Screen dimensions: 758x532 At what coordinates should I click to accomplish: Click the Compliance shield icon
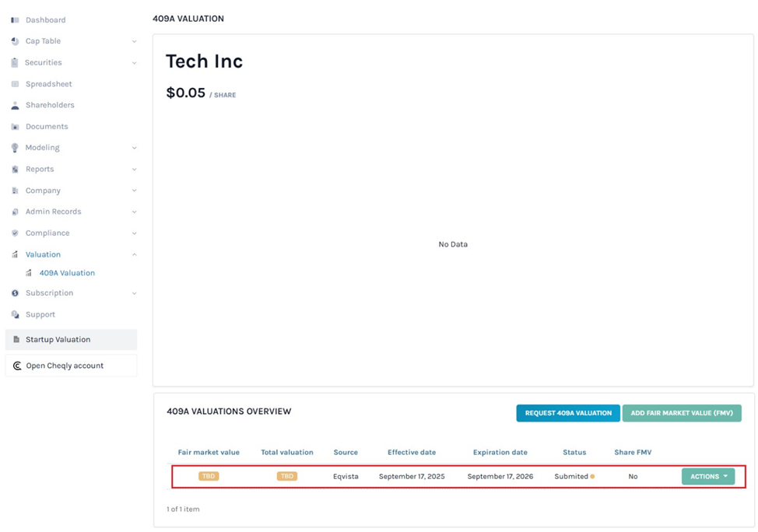click(15, 233)
